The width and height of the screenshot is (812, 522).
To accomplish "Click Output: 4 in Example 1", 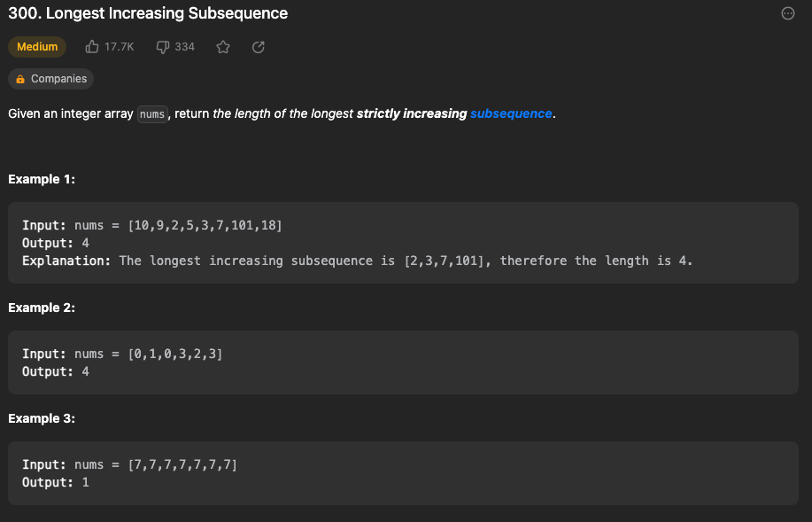I will point(56,243).
